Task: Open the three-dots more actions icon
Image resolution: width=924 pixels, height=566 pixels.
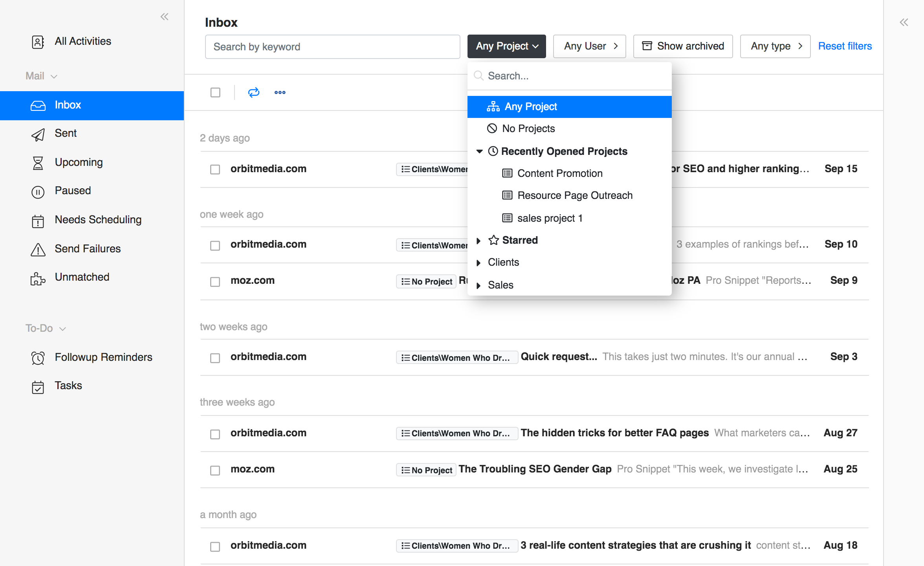Action: click(280, 92)
